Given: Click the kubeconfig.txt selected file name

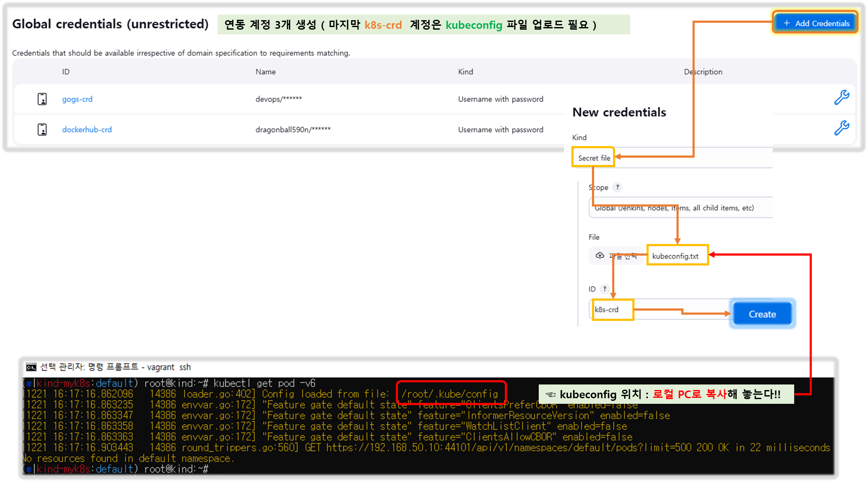Looking at the screenshot, I should click(x=675, y=256).
